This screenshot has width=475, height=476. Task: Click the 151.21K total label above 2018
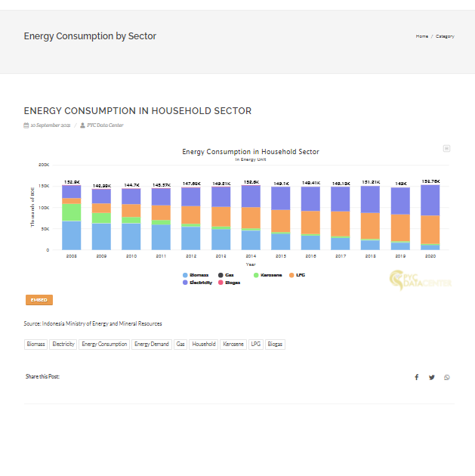point(371,182)
